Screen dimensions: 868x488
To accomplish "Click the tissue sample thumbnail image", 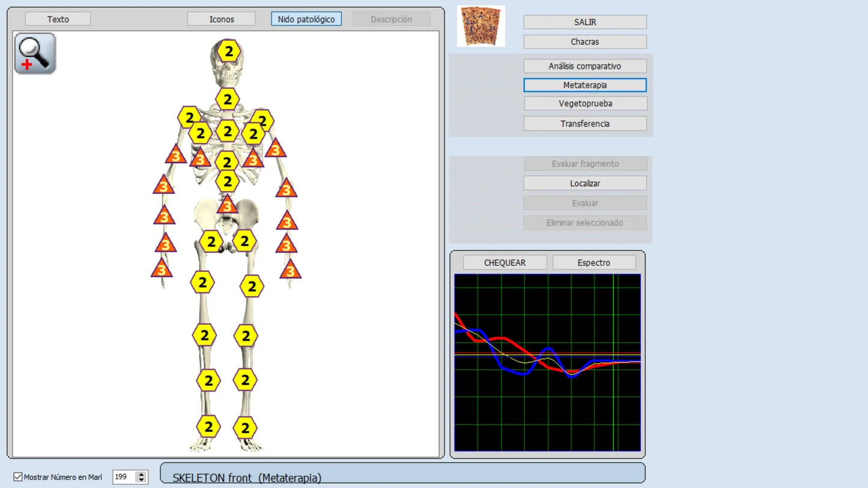I will [481, 26].
